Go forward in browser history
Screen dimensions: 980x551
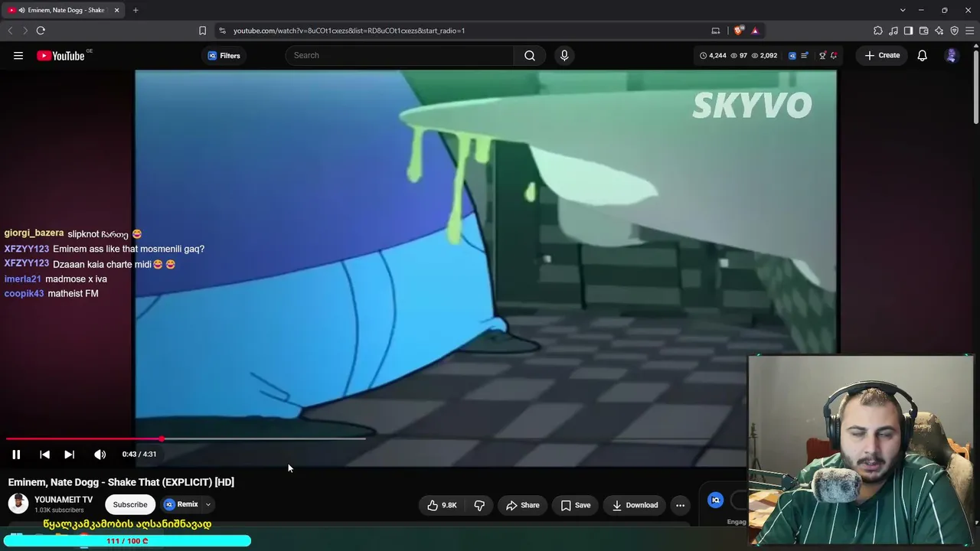pos(25,31)
